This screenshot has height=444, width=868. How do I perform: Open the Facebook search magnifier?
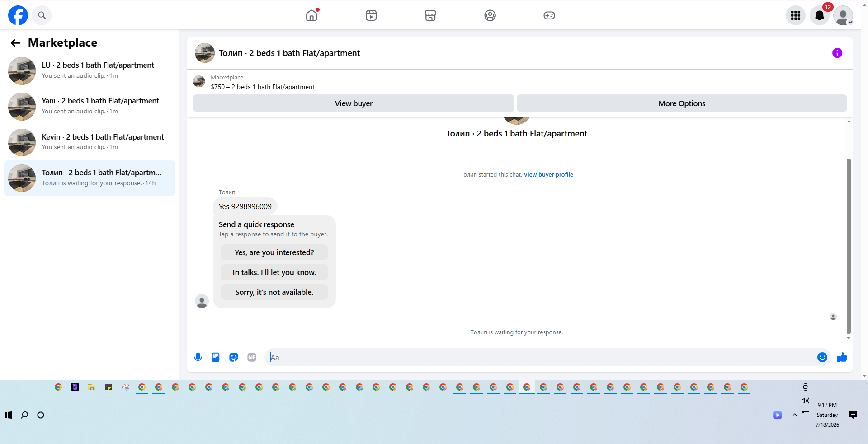coord(42,15)
